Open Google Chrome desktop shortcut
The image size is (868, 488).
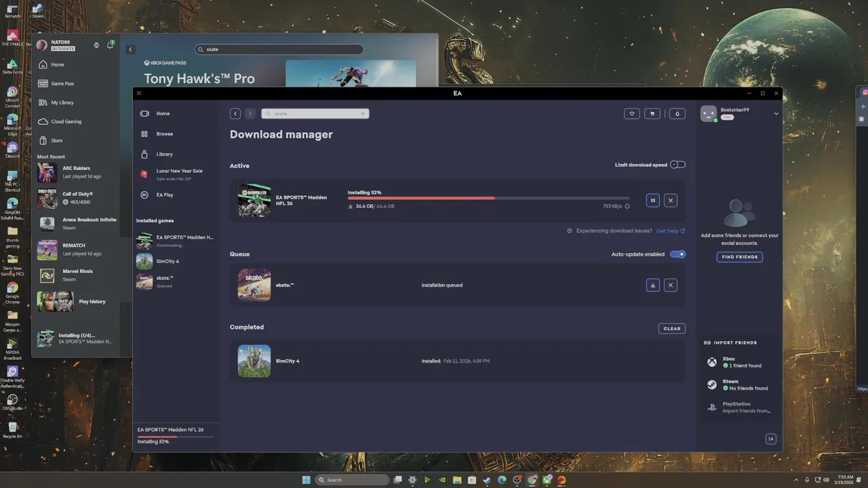12,291
